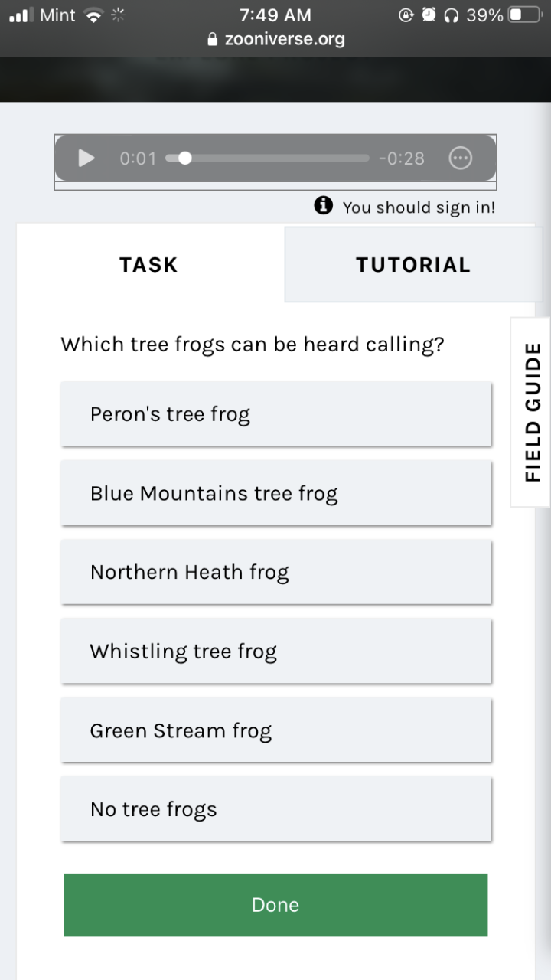Switch to the Tutorial tab

pyautogui.click(x=412, y=265)
